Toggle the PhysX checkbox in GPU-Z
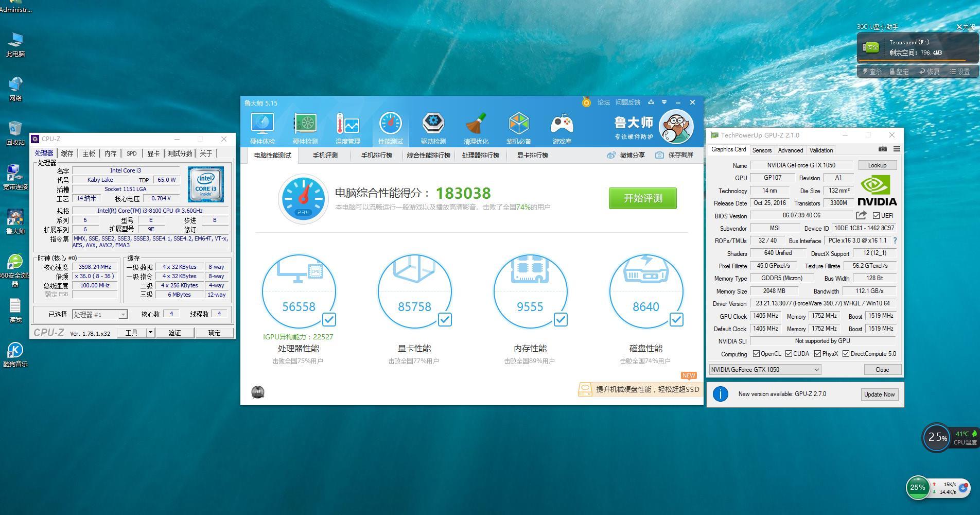This screenshot has width=980, height=515. point(817,354)
